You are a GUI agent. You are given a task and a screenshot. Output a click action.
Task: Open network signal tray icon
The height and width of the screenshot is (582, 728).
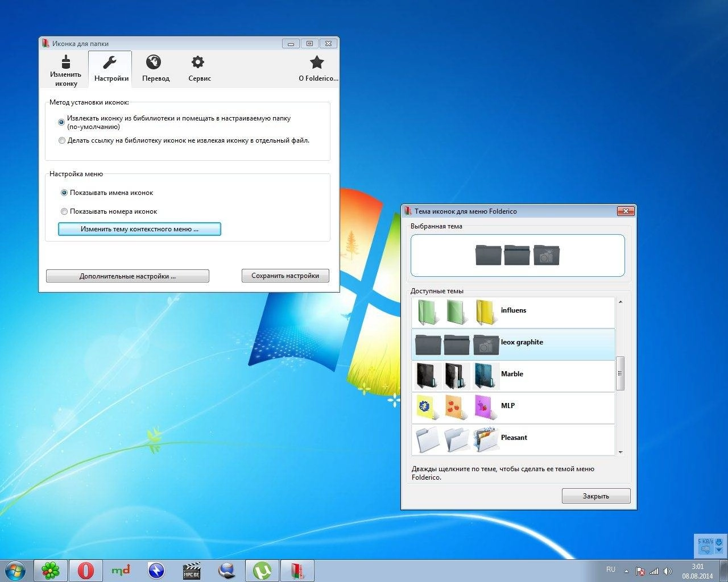click(654, 571)
